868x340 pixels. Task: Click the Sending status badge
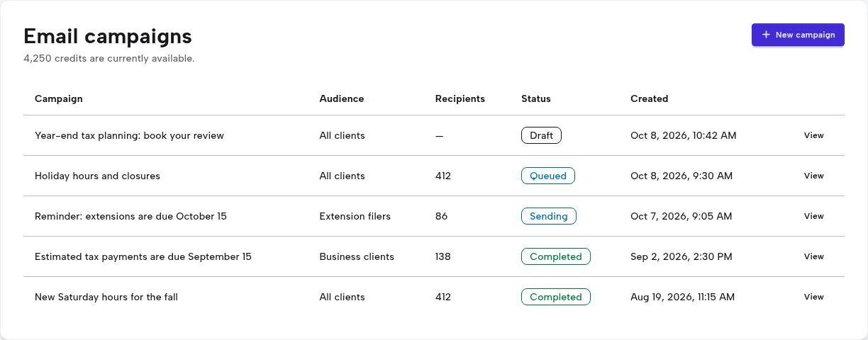549,216
